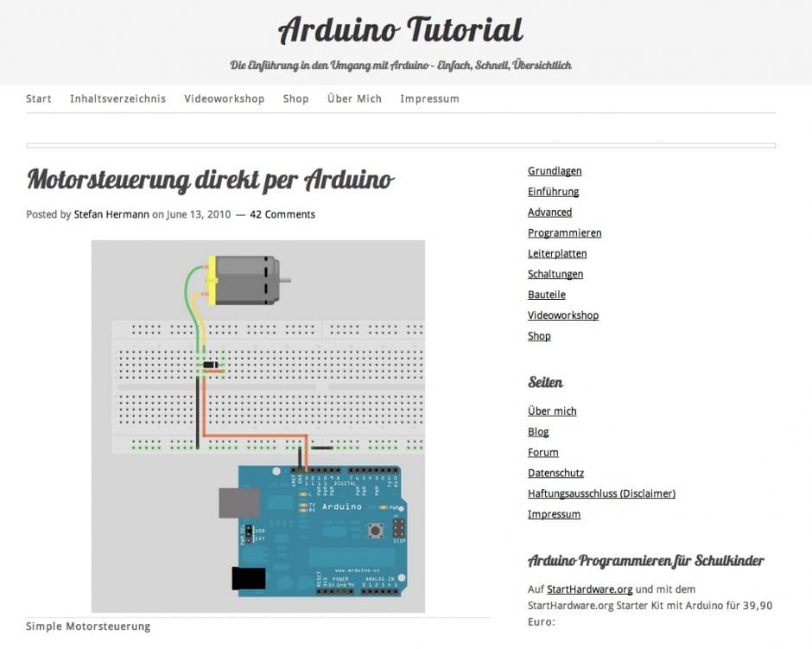This screenshot has height=649, width=812.
Task: Click the Arduino Tutorial site title
Action: [401, 29]
